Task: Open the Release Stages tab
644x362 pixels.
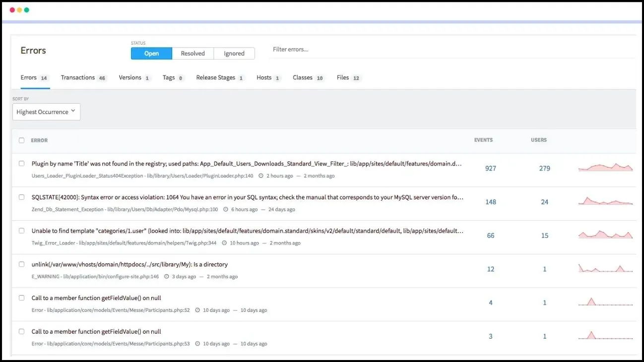Action: (220, 78)
